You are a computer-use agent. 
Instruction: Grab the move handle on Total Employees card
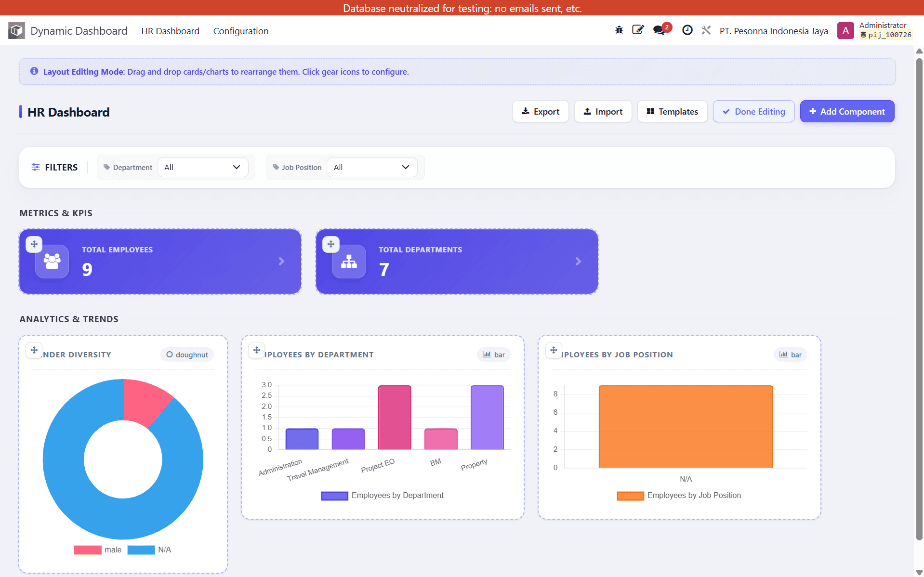tap(34, 244)
